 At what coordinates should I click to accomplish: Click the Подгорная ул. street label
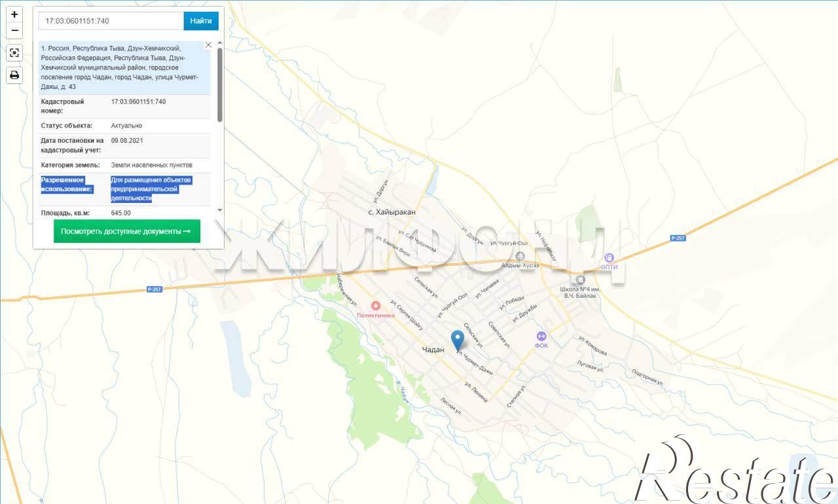click(x=648, y=376)
